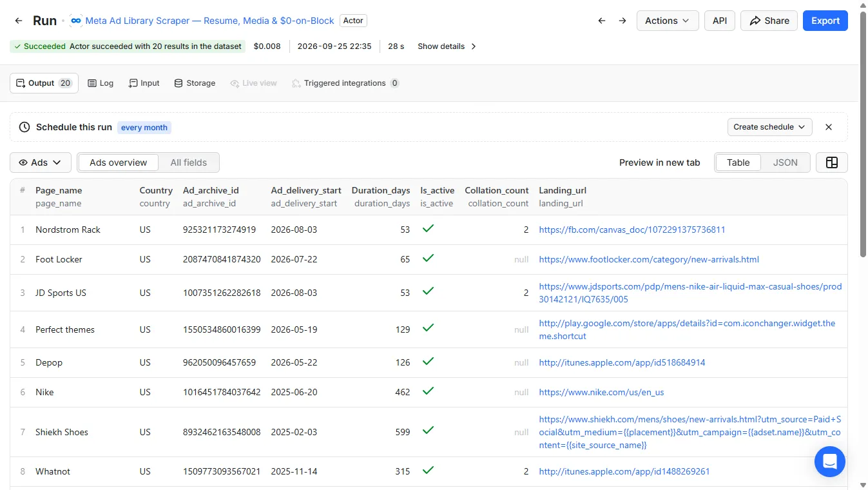Open the Actions dropdown
The image size is (868, 490).
click(668, 21)
